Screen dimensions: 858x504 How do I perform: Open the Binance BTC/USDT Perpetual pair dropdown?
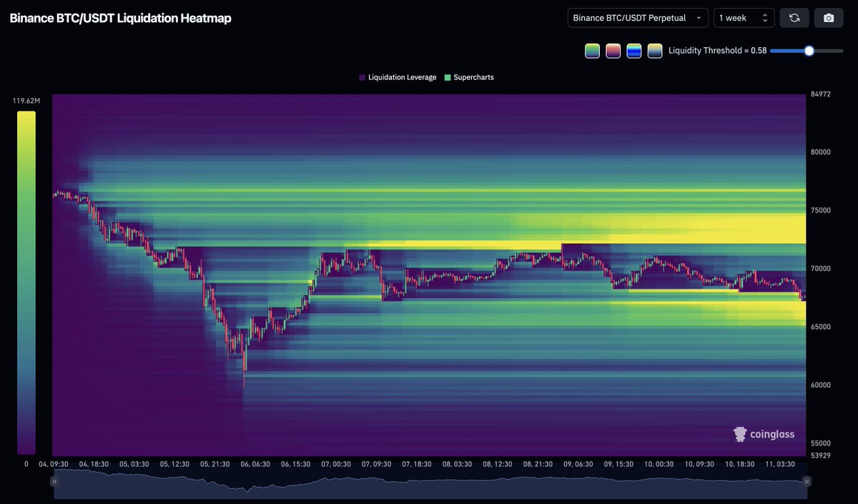click(638, 18)
